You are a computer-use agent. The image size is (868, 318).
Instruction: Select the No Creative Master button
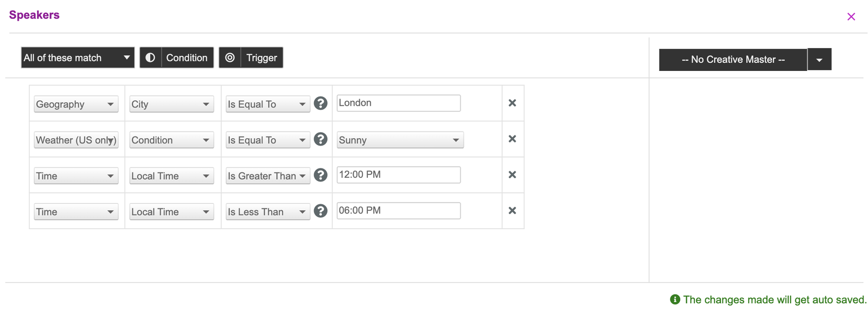pos(733,60)
